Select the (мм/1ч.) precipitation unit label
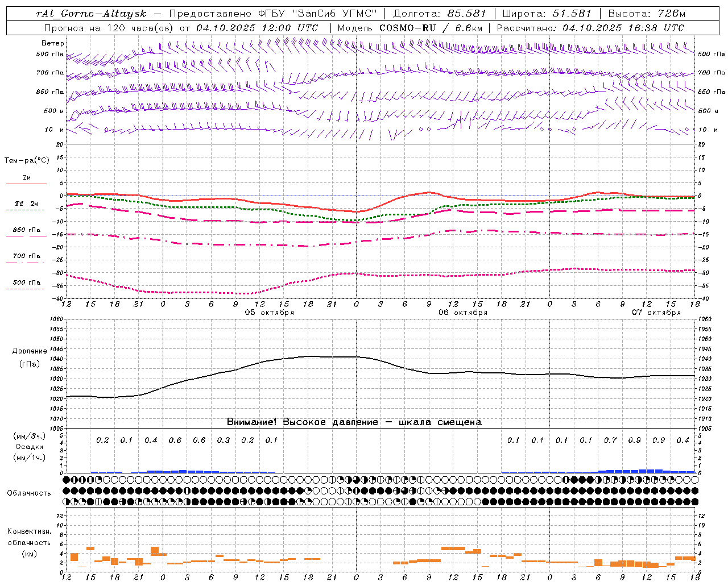 click(x=29, y=458)
